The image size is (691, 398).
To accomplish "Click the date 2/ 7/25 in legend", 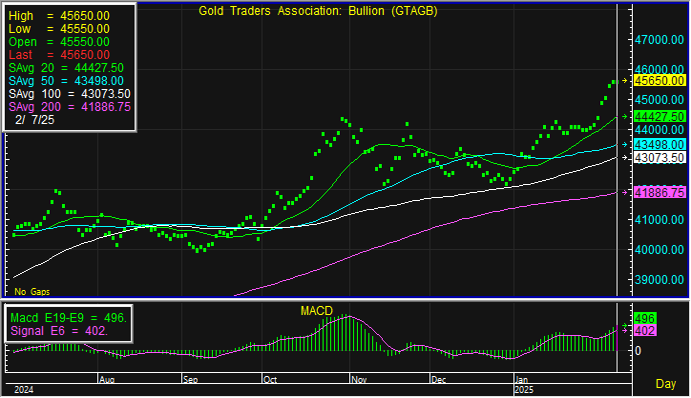I will [34, 120].
